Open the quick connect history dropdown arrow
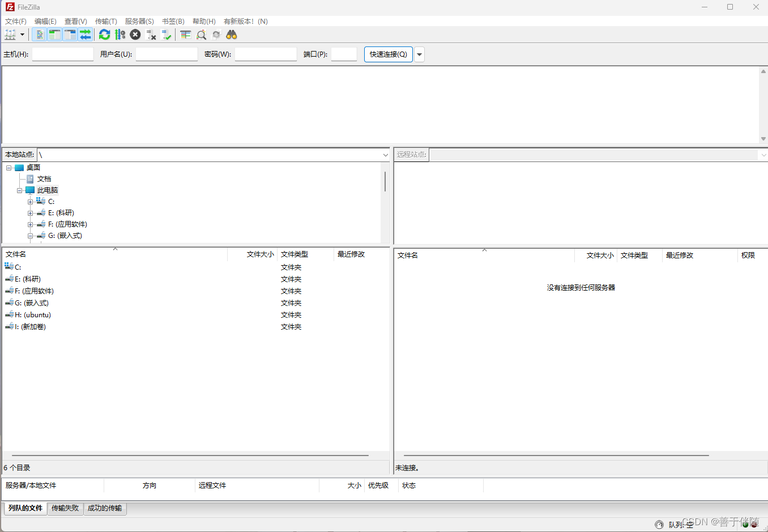768x532 pixels. [420, 54]
